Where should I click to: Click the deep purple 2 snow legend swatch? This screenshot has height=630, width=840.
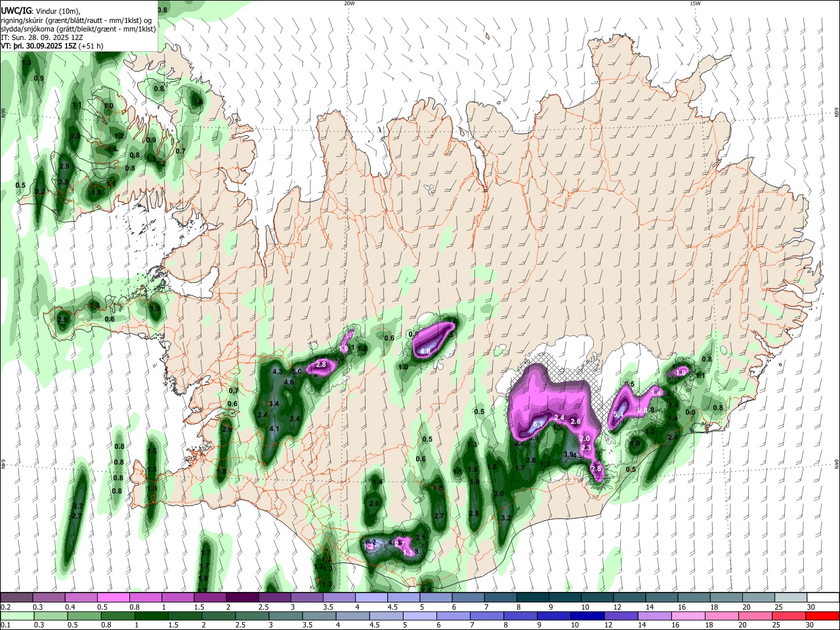point(241,598)
